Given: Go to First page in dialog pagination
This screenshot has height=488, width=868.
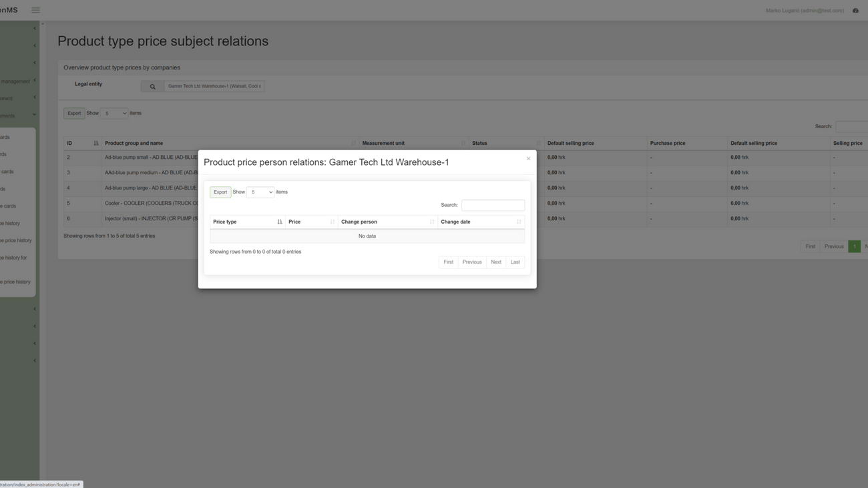Looking at the screenshot, I should tap(449, 262).
